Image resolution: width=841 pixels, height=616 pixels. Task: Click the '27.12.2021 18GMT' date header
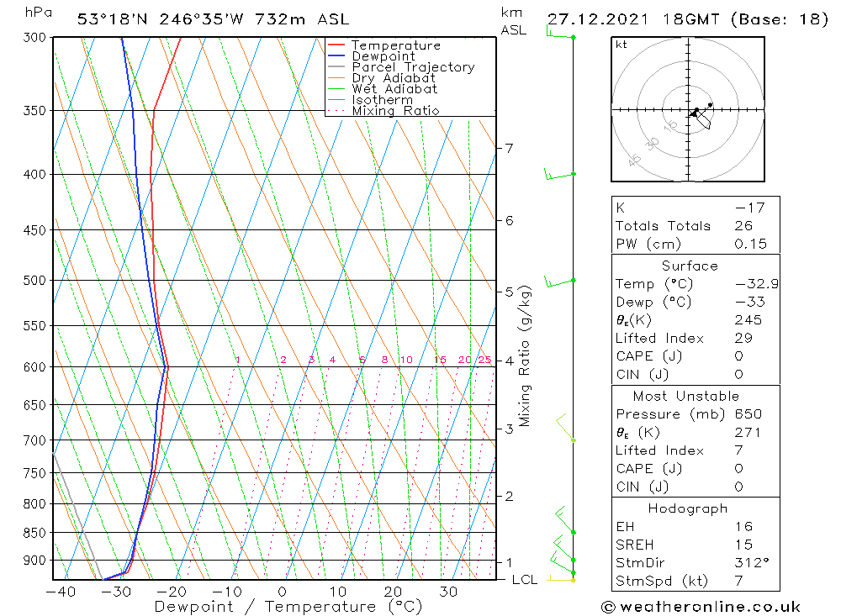pos(633,19)
